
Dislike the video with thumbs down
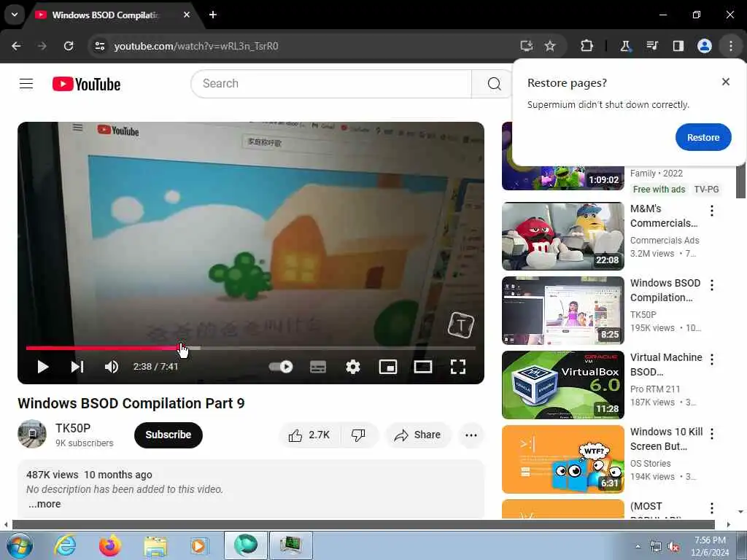point(358,435)
